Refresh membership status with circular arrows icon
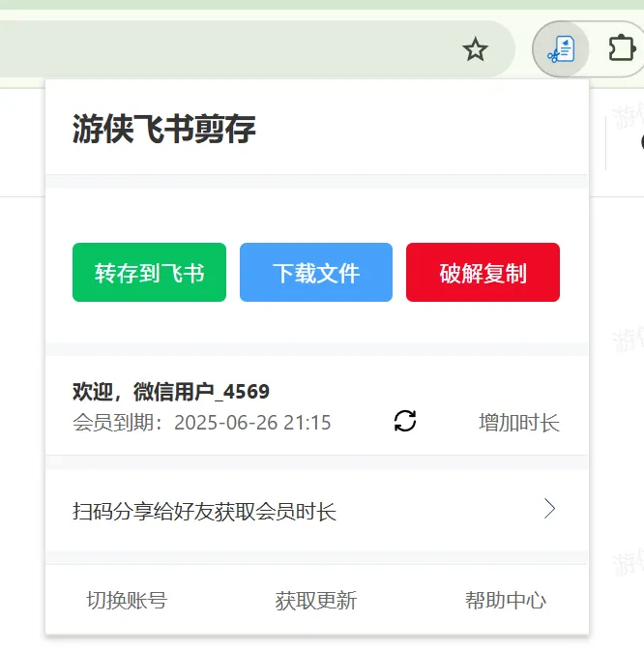The width and height of the screenshot is (644, 652). click(x=405, y=421)
